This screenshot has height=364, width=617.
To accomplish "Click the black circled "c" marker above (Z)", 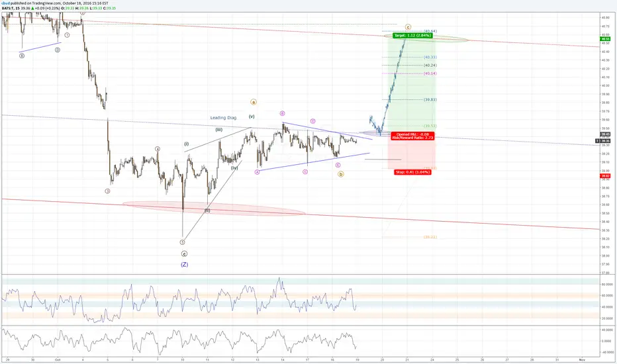I will (184, 254).
